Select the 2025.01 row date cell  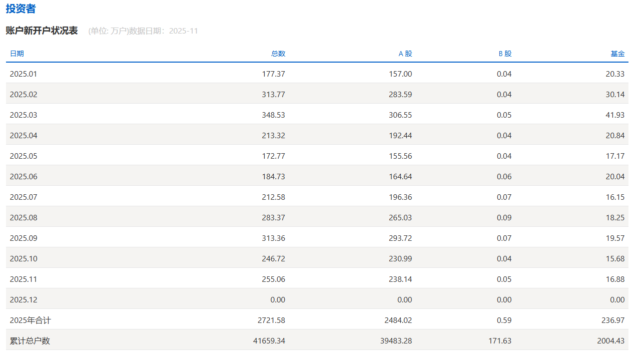[24, 74]
